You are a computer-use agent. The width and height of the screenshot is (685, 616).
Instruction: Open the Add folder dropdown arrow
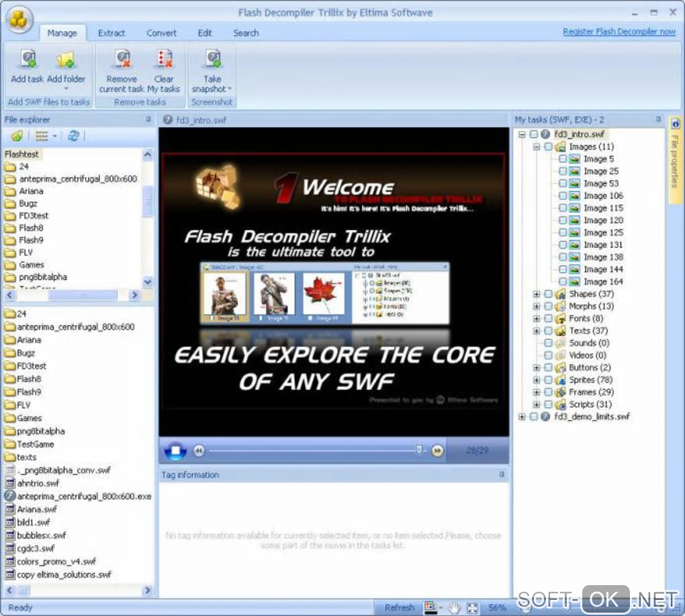[x=66, y=89]
